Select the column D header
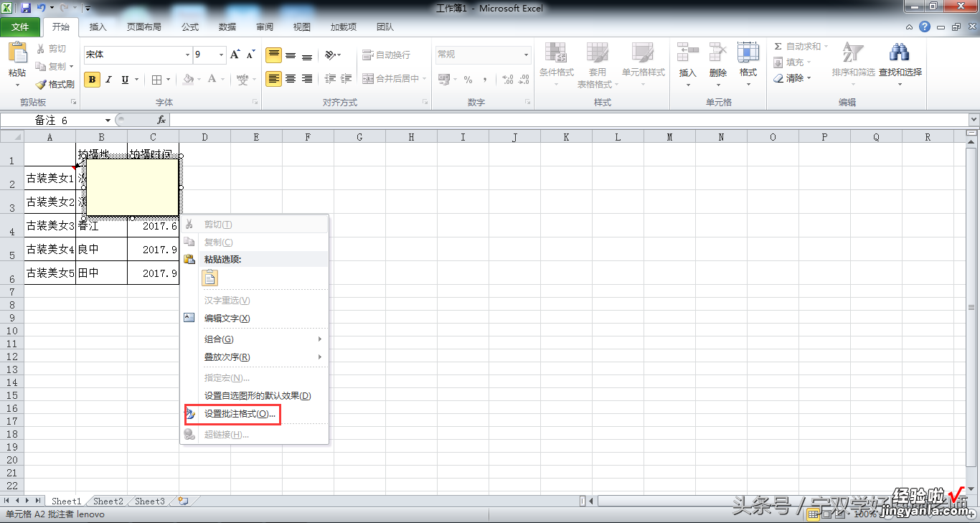Screen dimensions: 980x523 pyautogui.click(x=204, y=137)
